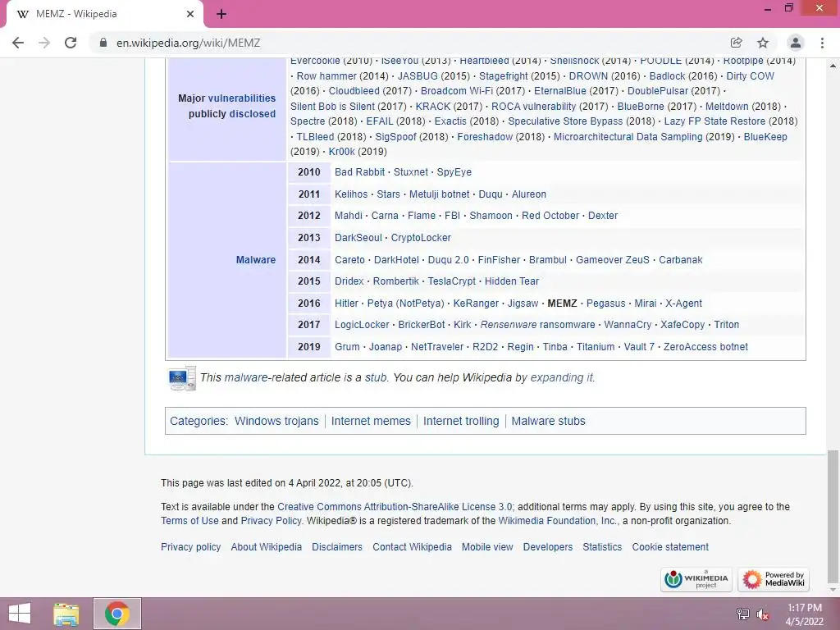840x630 pixels.
Task: Open the Windows trojans category
Action: coord(276,421)
